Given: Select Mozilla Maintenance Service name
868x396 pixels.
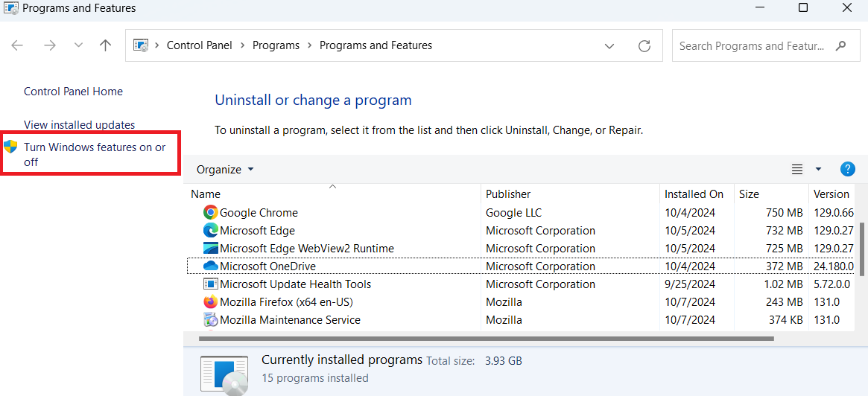Looking at the screenshot, I should (290, 319).
